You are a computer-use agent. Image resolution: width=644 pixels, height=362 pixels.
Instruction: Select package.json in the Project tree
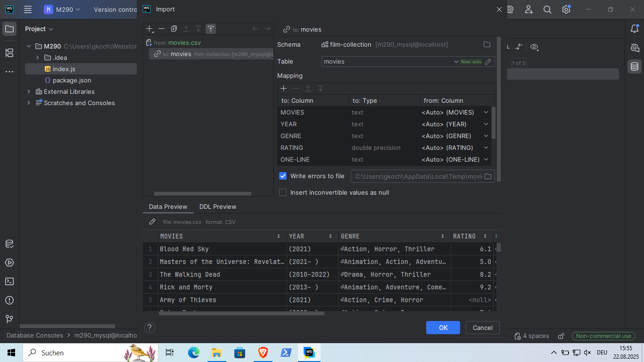72,80
